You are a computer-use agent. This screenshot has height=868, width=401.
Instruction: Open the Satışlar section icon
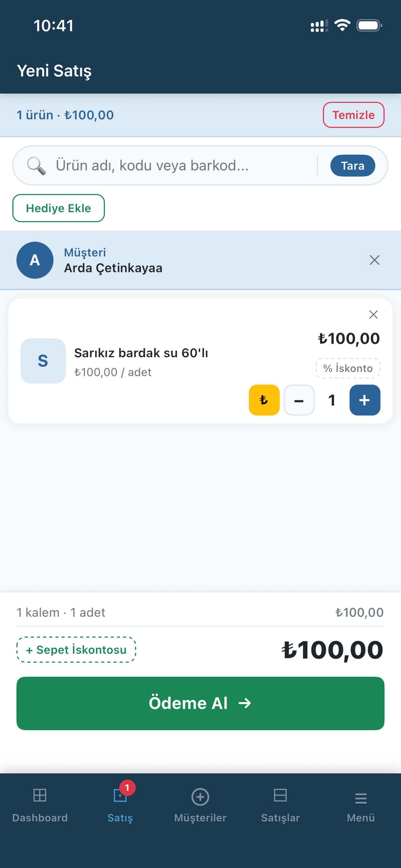[280, 796]
